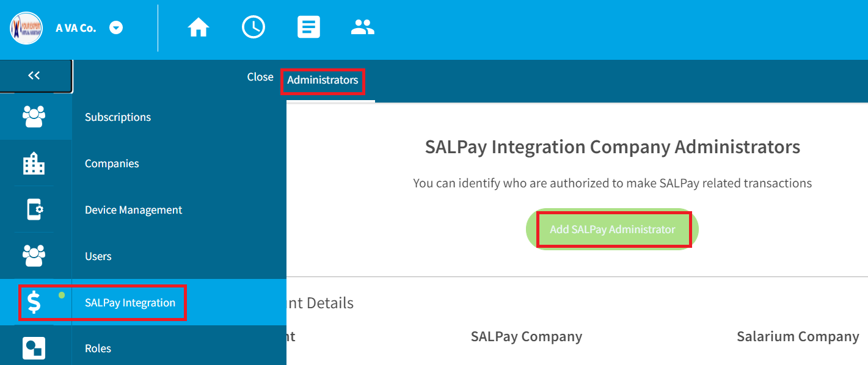Open the company switcher dropdown arrow

point(116,28)
